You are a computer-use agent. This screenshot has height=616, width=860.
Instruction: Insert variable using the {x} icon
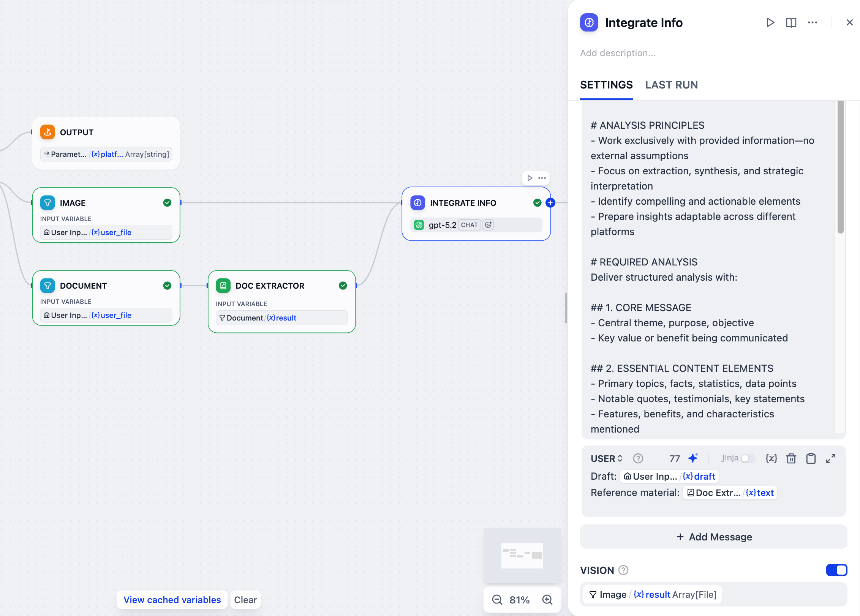(x=771, y=458)
